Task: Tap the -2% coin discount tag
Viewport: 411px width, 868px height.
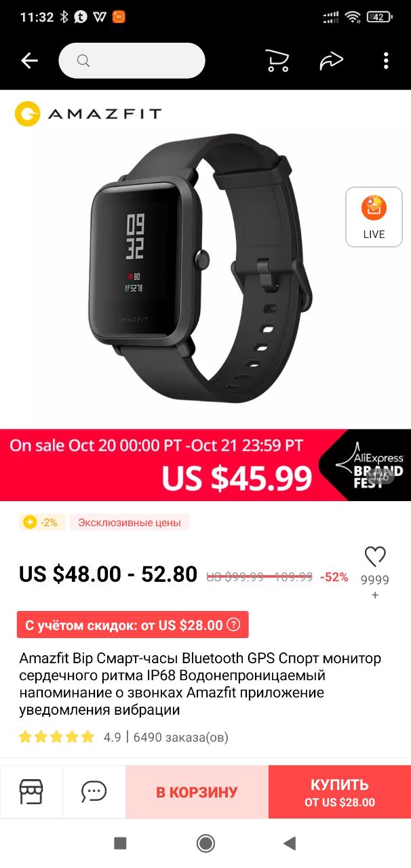Action: (42, 522)
